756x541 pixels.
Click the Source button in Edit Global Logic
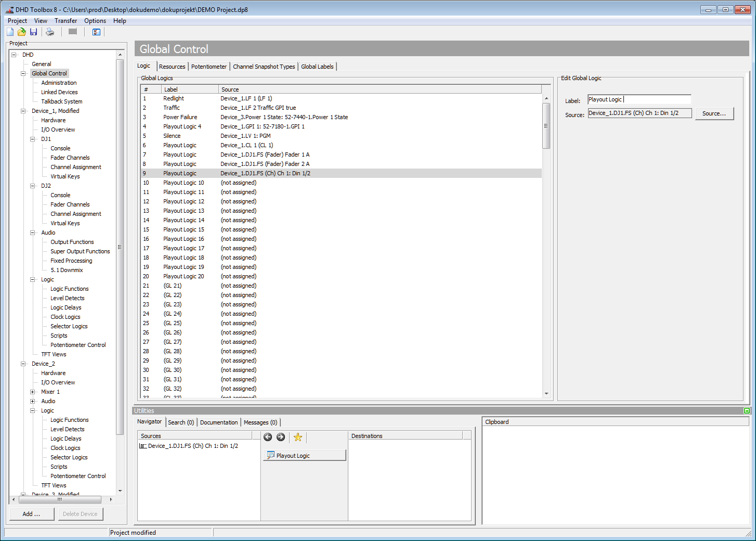pyautogui.click(x=714, y=113)
